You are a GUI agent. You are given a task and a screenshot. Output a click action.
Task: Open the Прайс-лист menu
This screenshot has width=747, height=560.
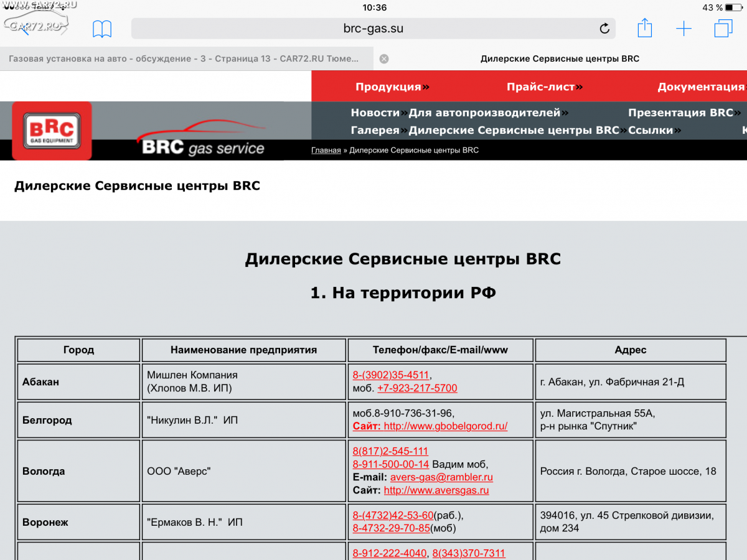pyautogui.click(x=545, y=86)
